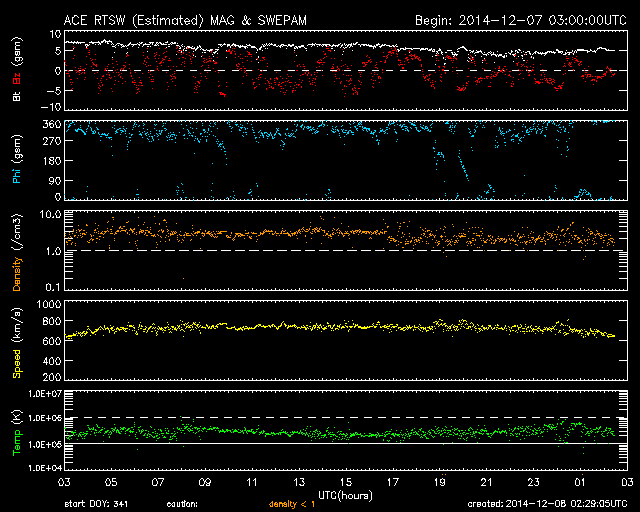Click the 15 hour tick label
Viewport: 640px width, 512px height.
click(344, 483)
